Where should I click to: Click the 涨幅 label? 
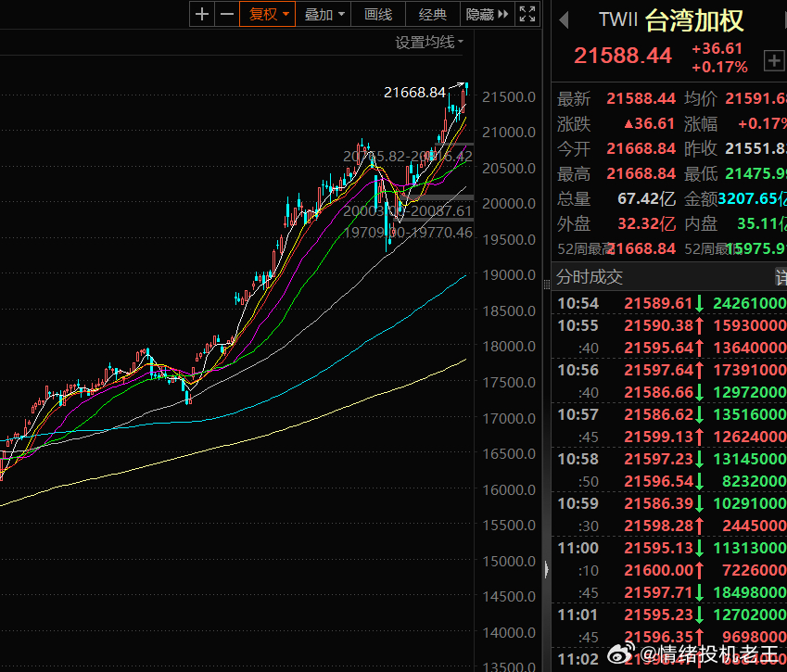[701, 124]
